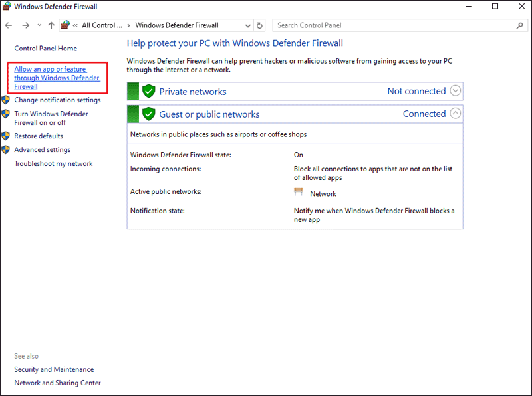
Task: Click the Help protect your PC heading
Action: point(235,43)
